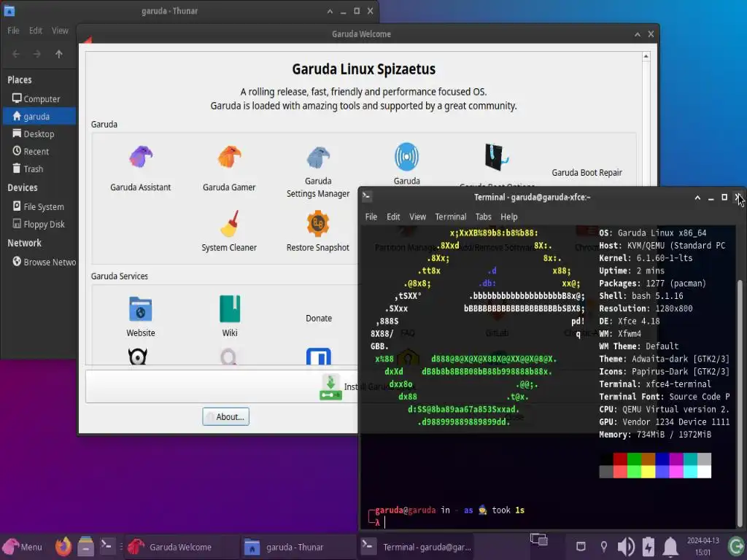Click the Terminal window title icon
Viewport: 747px width, 560px height.
367,197
